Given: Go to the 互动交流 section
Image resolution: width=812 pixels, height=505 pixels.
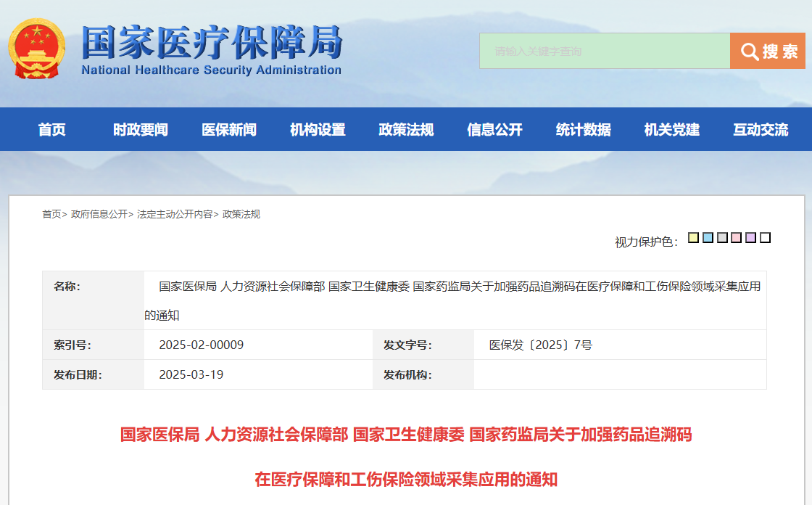Looking at the screenshot, I should [760, 130].
